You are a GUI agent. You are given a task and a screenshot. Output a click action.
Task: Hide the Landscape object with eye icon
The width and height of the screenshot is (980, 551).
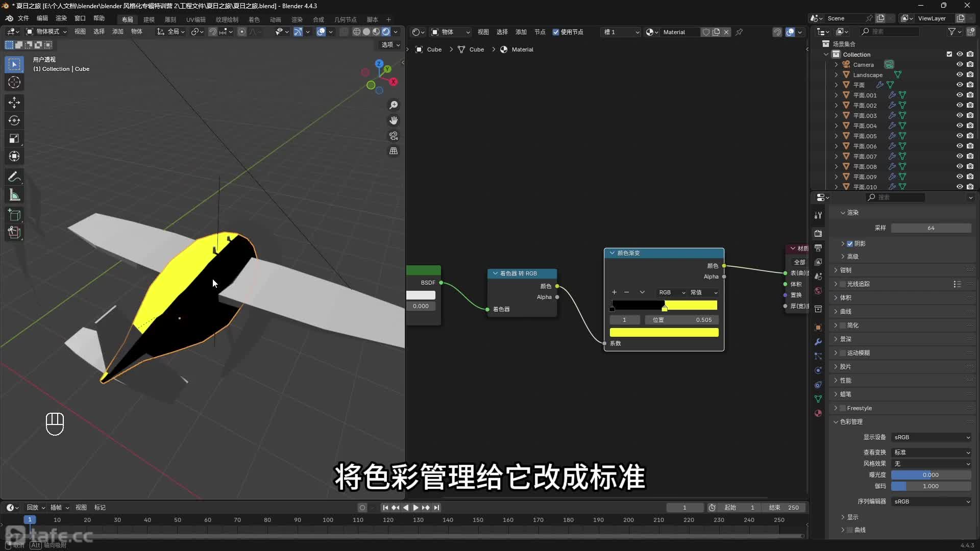coord(960,75)
